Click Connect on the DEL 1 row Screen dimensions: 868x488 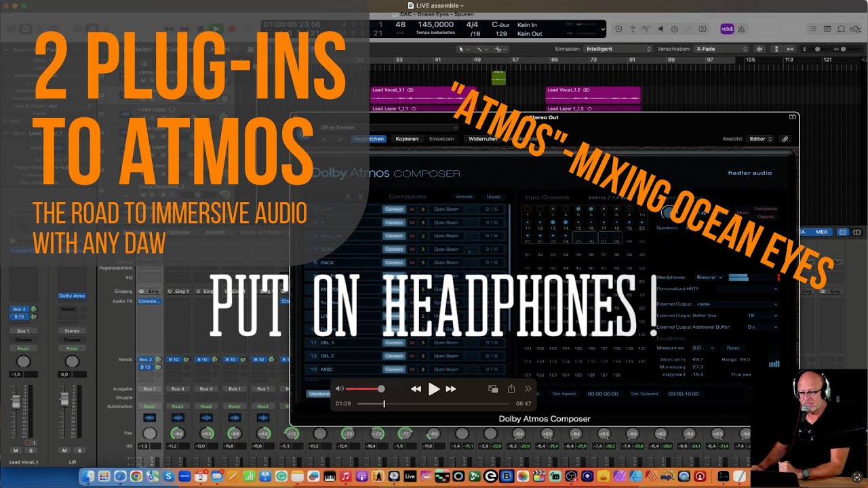point(394,342)
